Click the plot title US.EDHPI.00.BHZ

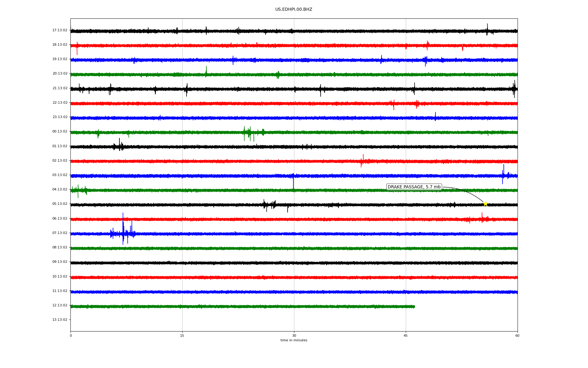tap(294, 10)
